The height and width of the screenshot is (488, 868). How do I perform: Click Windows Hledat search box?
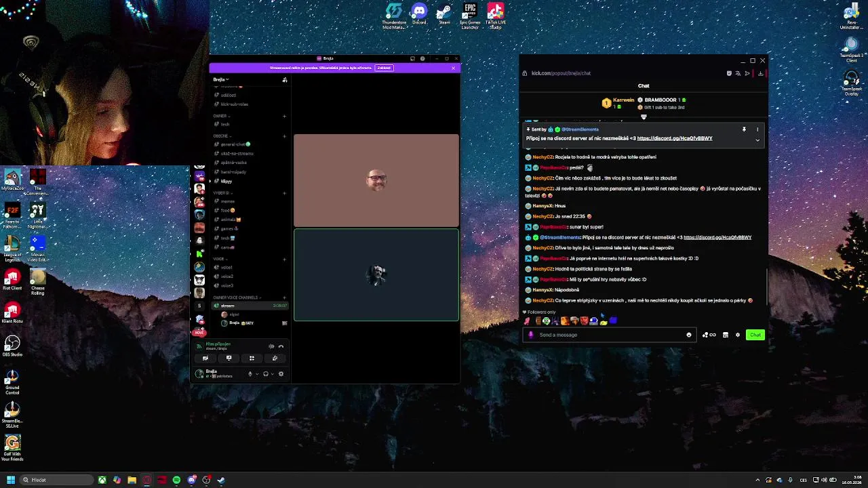point(56,480)
